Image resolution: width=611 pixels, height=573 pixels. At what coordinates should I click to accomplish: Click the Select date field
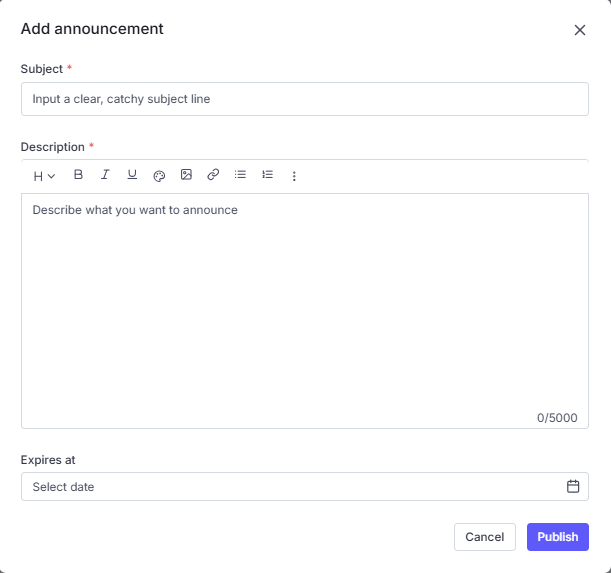tap(290, 487)
